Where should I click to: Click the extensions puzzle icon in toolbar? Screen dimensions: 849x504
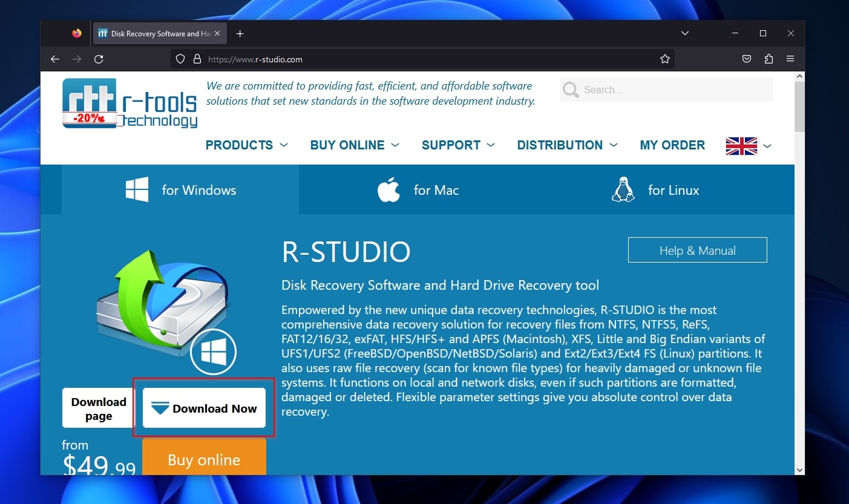(x=769, y=59)
